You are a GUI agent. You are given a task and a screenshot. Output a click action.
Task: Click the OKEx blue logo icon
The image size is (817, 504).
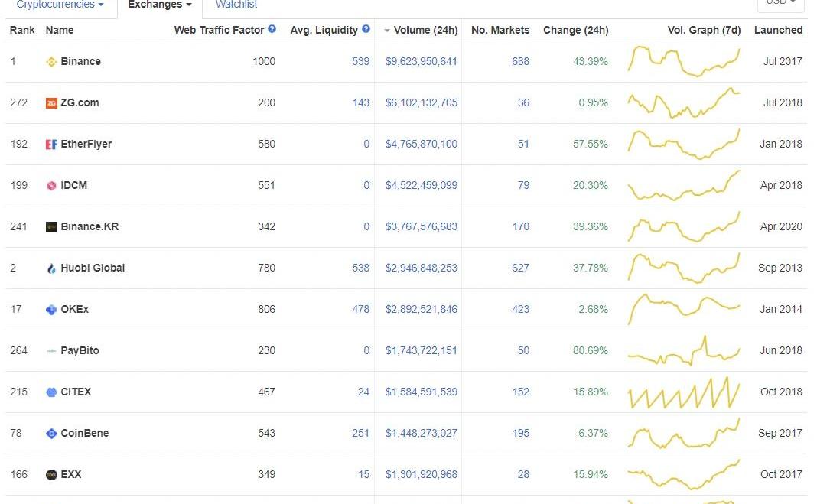click(51, 310)
